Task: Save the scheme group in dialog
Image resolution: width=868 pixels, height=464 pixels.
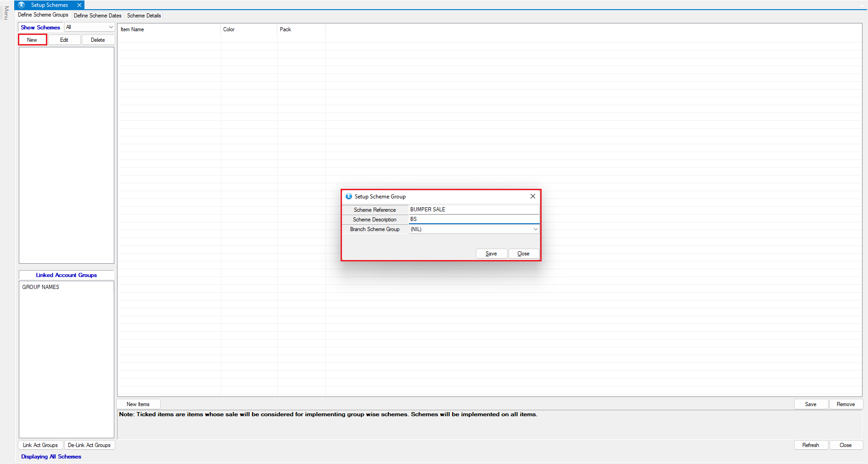Action: tap(491, 254)
